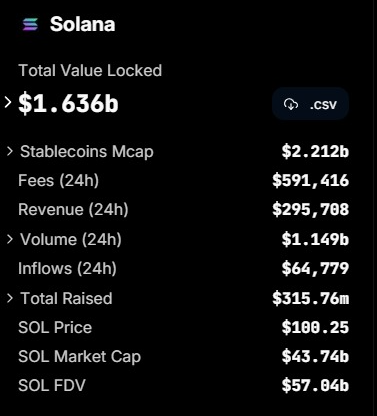Screen dimensions: 377x416
Task: Click the Total Raised label
Action: coord(66,298)
